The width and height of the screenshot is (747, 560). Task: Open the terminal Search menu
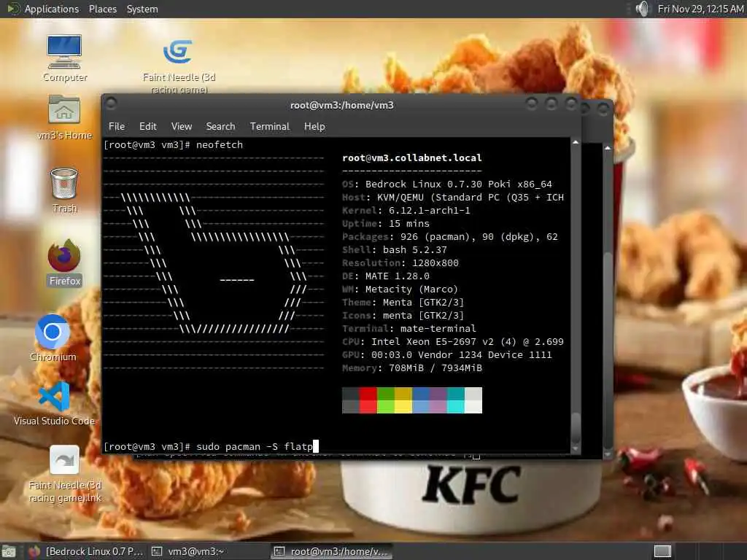coord(220,126)
